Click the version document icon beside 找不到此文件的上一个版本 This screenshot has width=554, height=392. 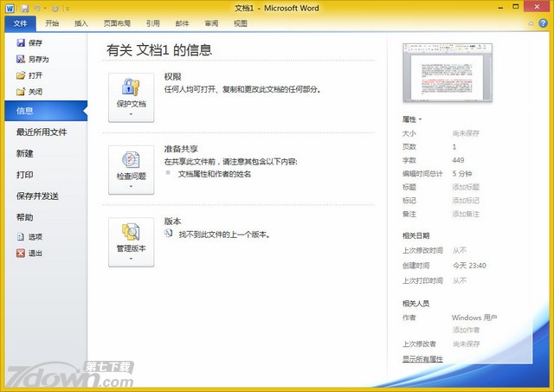click(169, 233)
